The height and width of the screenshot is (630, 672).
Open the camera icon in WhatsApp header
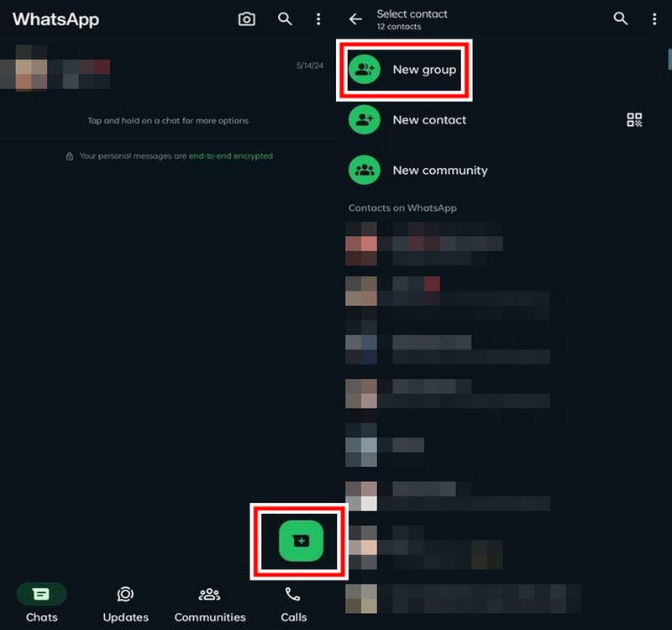(x=246, y=18)
